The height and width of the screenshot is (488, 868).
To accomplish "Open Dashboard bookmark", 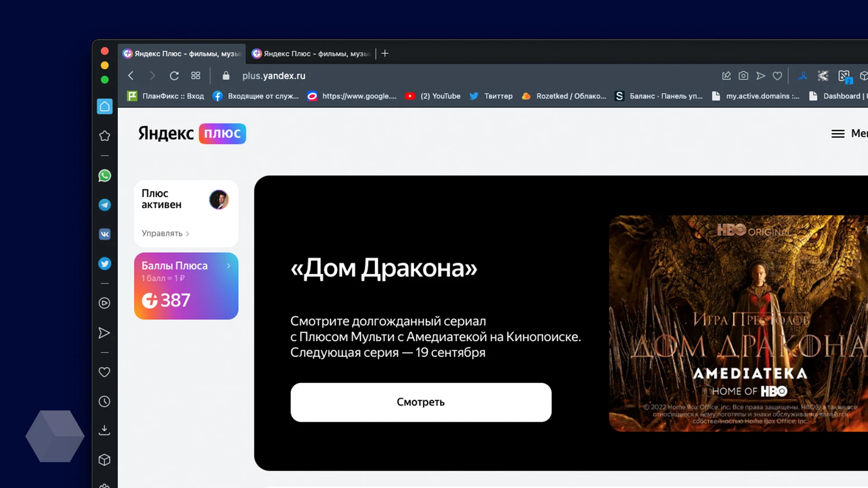I will coord(838,96).
